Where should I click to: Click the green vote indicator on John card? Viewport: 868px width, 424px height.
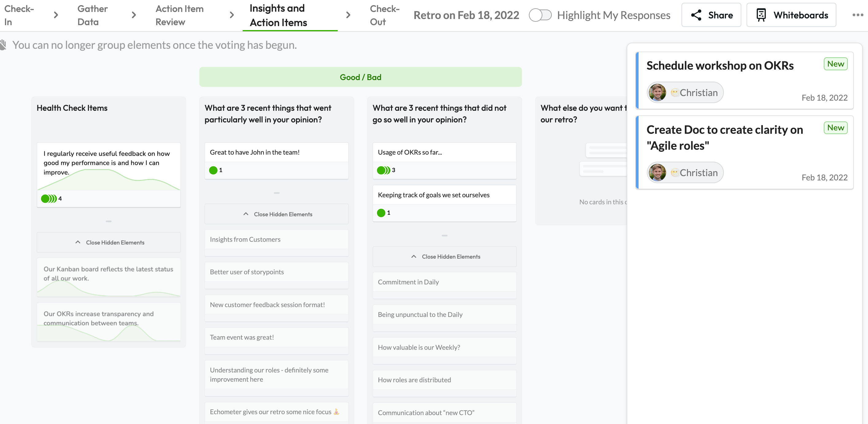[213, 170]
